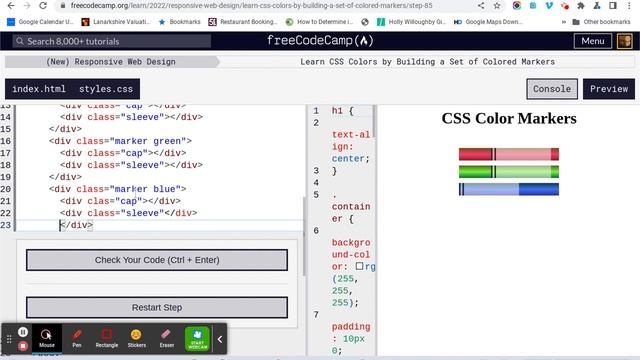
Task: Click the marker green div on line 16
Action: [120, 141]
